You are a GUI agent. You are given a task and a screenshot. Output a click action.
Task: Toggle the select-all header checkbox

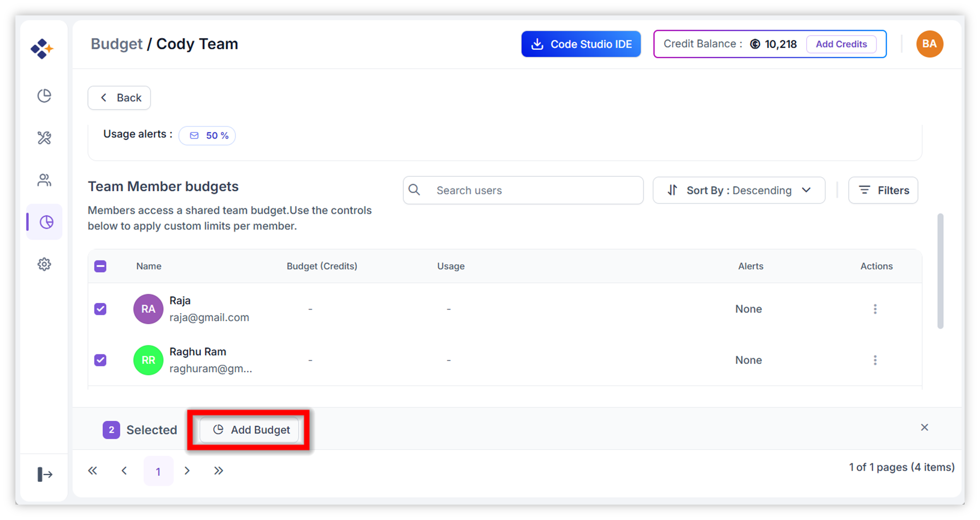pos(100,266)
